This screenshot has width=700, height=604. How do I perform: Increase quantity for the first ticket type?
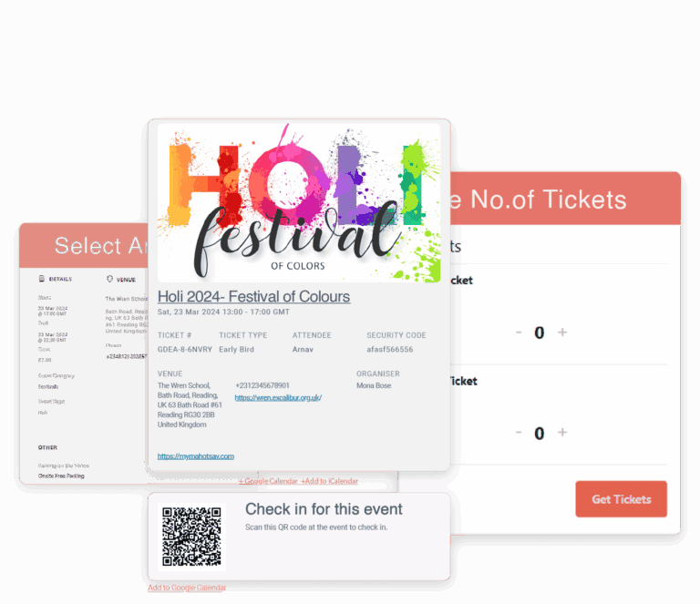562,333
